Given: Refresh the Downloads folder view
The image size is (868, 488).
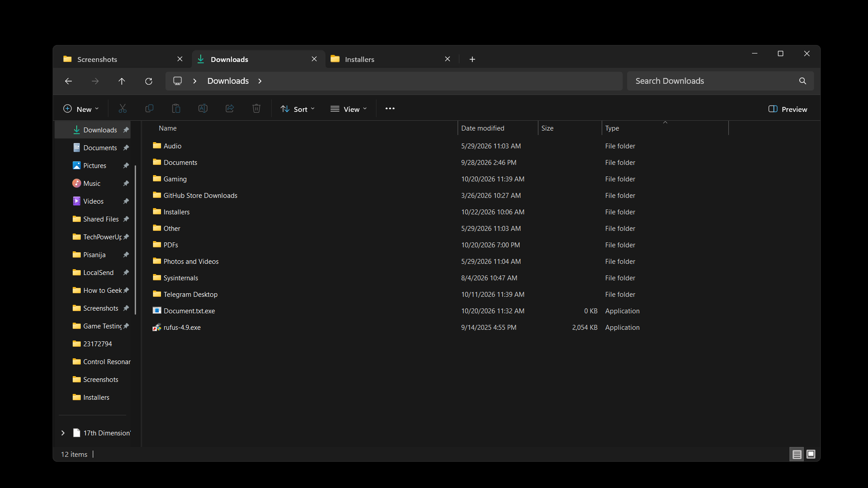Looking at the screenshot, I should 149,81.
